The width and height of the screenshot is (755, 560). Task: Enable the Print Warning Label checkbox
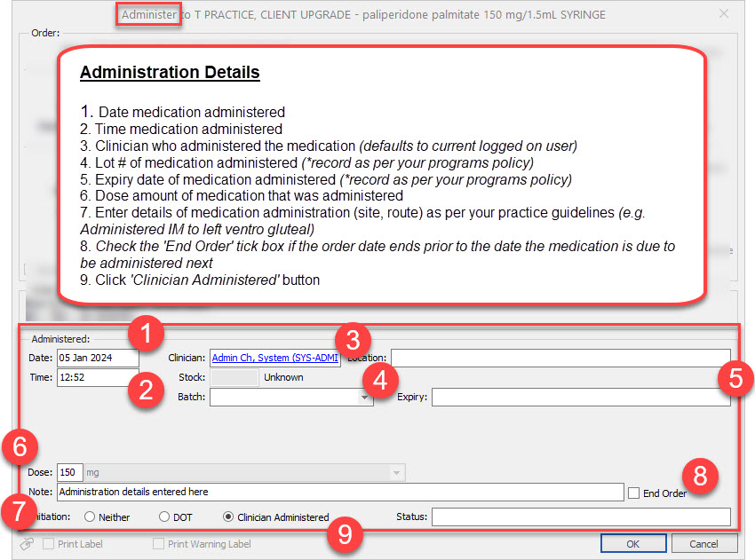pyautogui.click(x=158, y=544)
